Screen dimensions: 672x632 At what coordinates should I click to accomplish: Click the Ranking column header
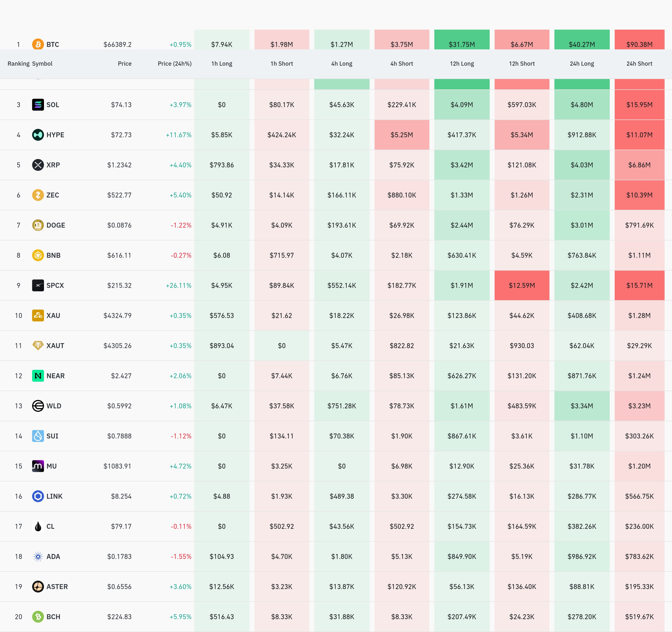[18, 63]
